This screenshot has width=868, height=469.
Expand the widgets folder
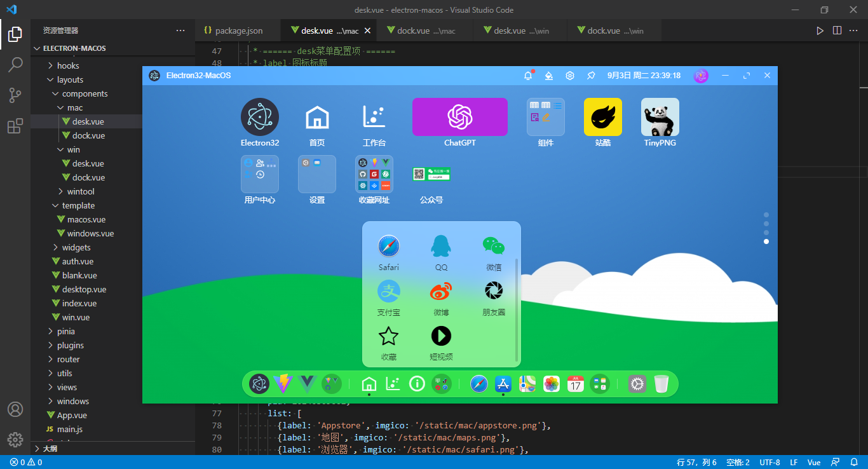point(113,247)
